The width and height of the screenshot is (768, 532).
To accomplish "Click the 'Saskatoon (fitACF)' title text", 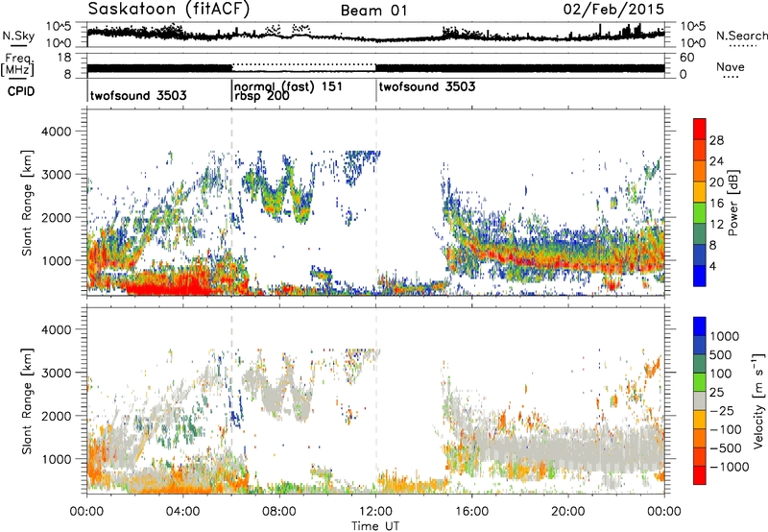I will tap(169, 10).
